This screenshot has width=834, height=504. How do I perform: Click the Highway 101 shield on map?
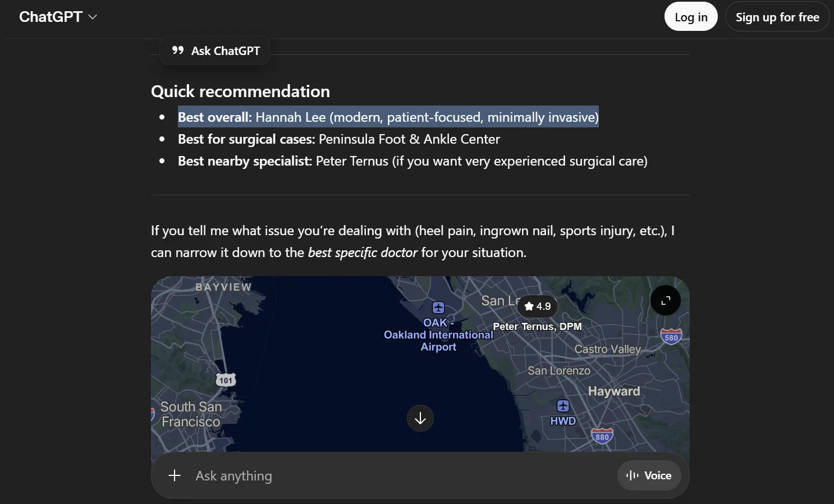pyautogui.click(x=226, y=380)
